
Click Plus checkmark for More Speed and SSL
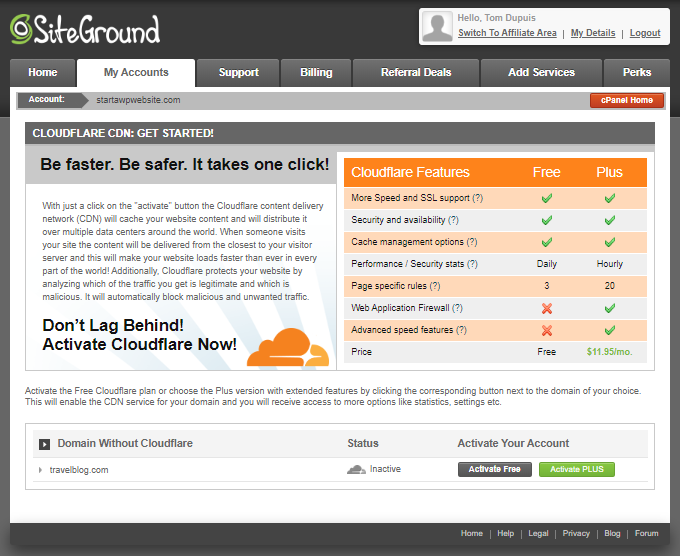(x=610, y=198)
